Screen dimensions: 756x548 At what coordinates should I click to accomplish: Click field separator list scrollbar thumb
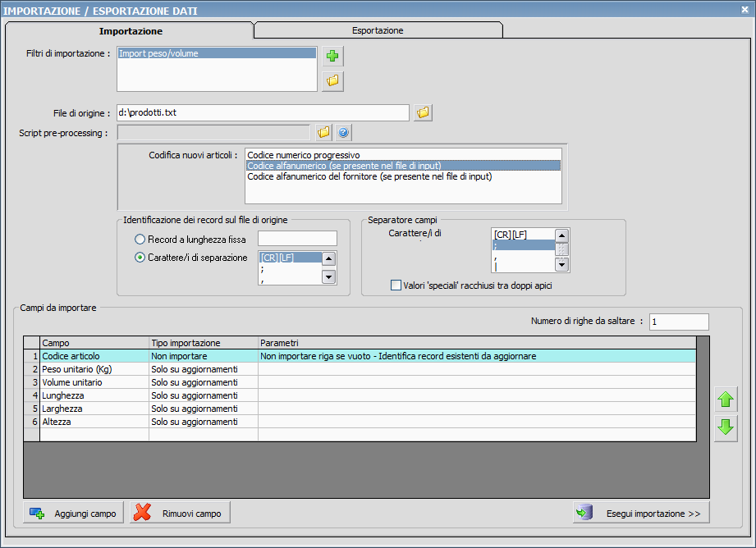click(561, 249)
